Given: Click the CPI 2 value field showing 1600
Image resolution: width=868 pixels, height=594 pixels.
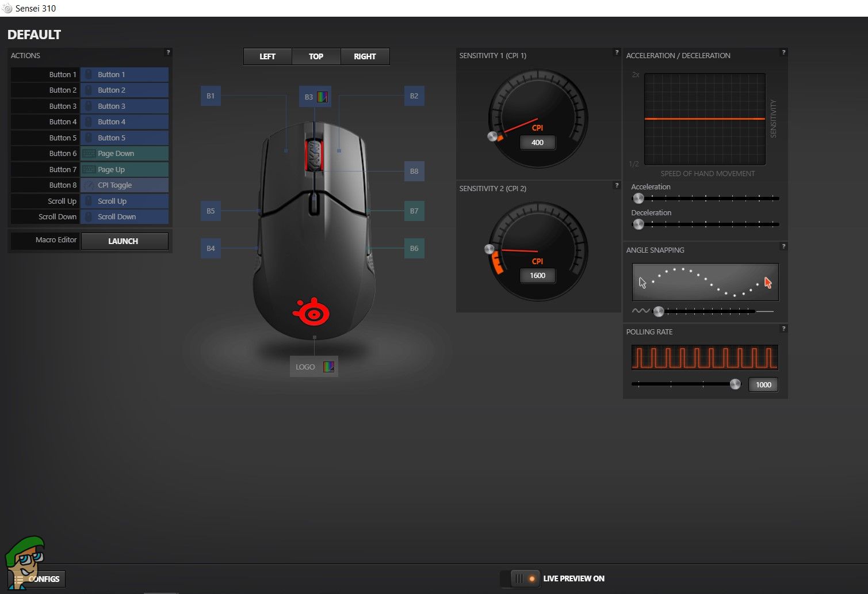Looking at the screenshot, I should tap(537, 276).
